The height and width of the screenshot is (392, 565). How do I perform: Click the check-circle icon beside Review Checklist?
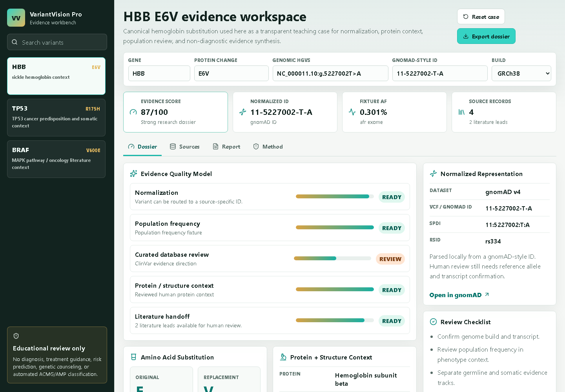coord(433,322)
